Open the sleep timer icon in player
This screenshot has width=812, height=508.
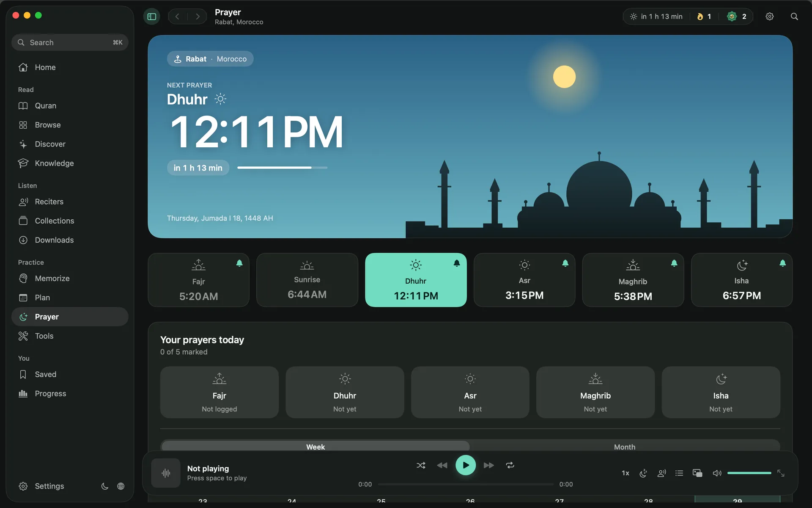click(x=643, y=473)
